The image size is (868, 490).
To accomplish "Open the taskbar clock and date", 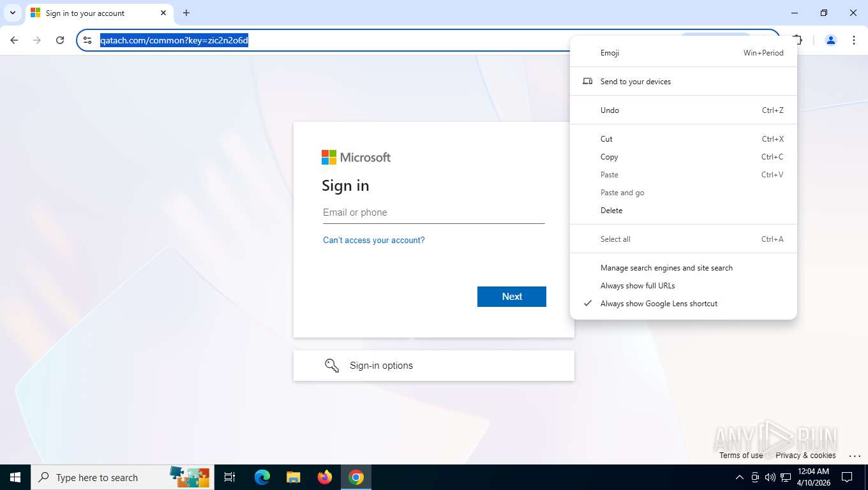I will pos(813,477).
